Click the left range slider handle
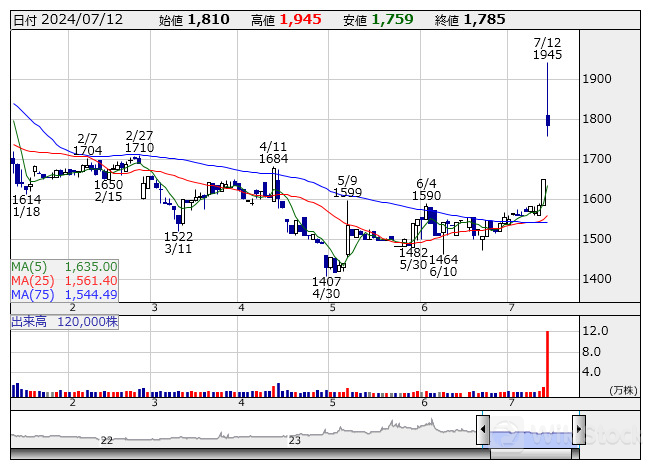Image resolution: width=653 pixels, height=470 pixels. [482, 431]
